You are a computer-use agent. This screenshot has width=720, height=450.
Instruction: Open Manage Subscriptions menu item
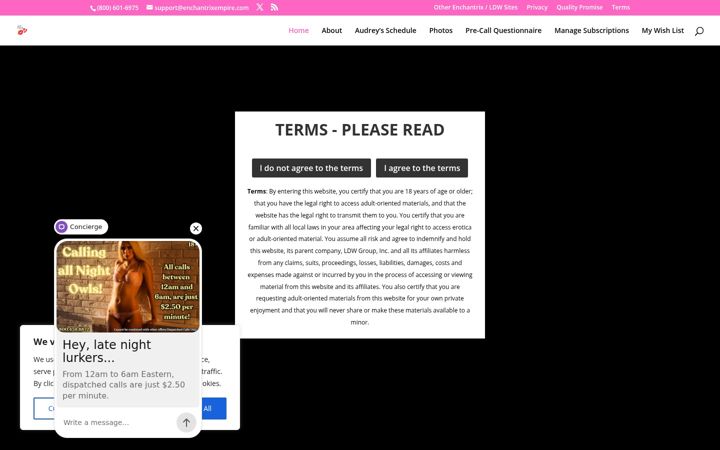(x=591, y=30)
